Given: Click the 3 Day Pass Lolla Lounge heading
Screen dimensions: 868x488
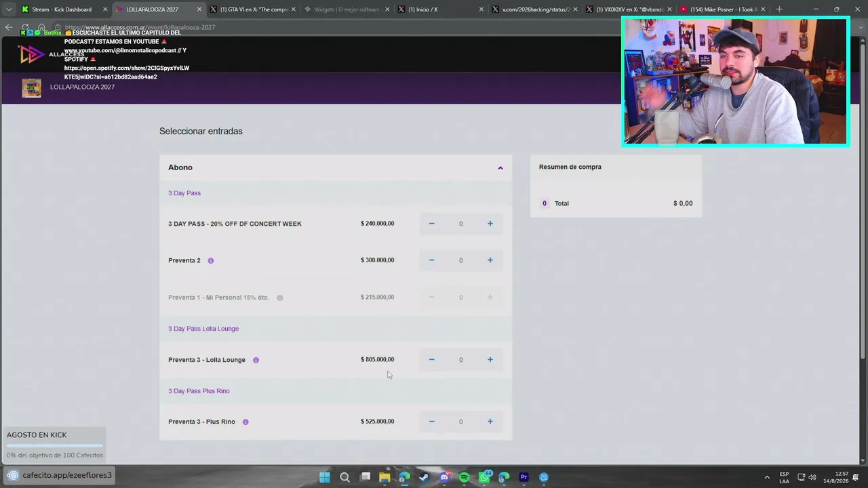Looking at the screenshot, I should pos(203,329).
